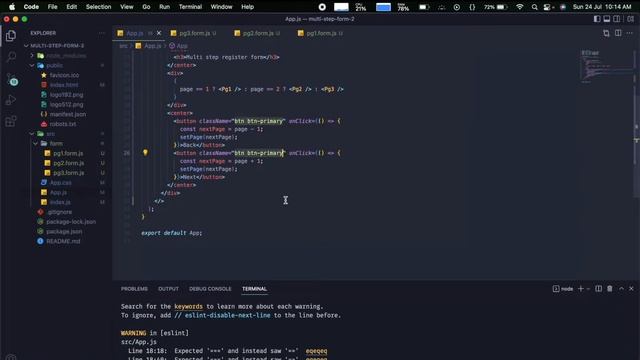The height and width of the screenshot is (360, 640).
Task: Open the Explorer view in the activity bar
Action: point(11,36)
